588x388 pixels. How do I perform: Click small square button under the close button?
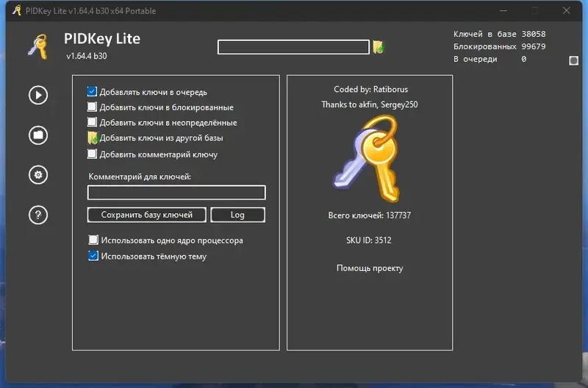point(573,60)
